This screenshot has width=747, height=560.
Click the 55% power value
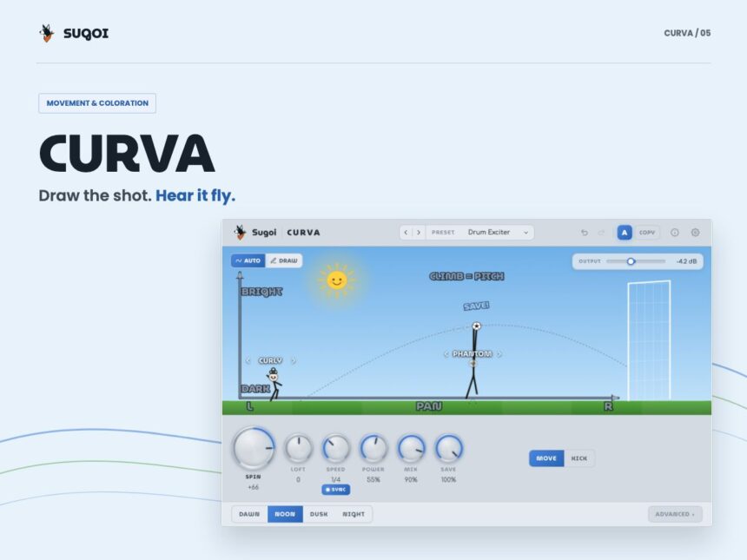coord(373,479)
